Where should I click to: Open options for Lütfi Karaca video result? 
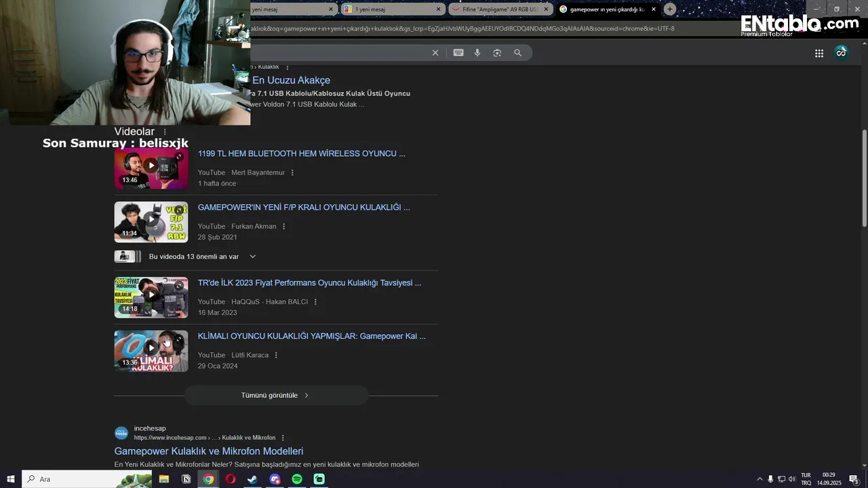276,355
